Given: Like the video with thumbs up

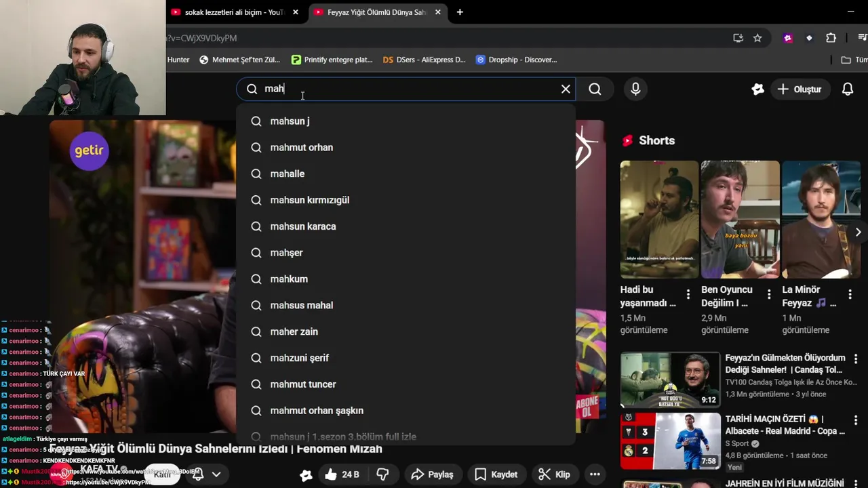Looking at the screenshot, I should (342, 474).
